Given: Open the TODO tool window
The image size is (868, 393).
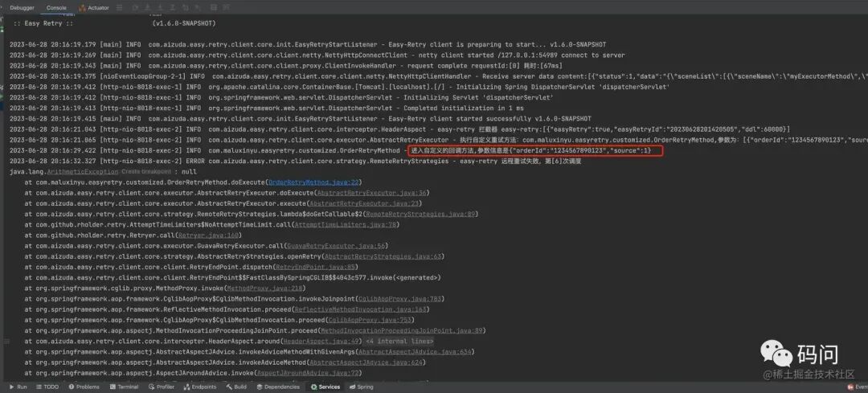Looking at the screenshot, I should tap(47, 387).
